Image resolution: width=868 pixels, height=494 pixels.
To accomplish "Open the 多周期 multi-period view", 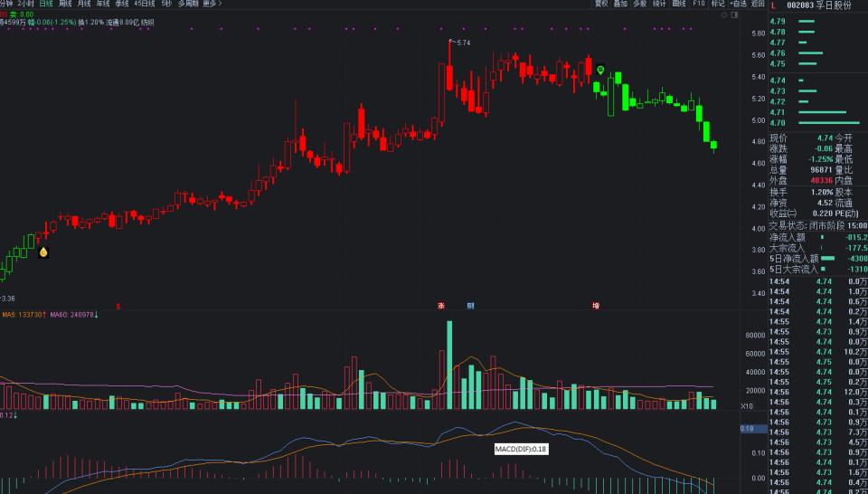I will pyautogui.click(x=188, y=4).
